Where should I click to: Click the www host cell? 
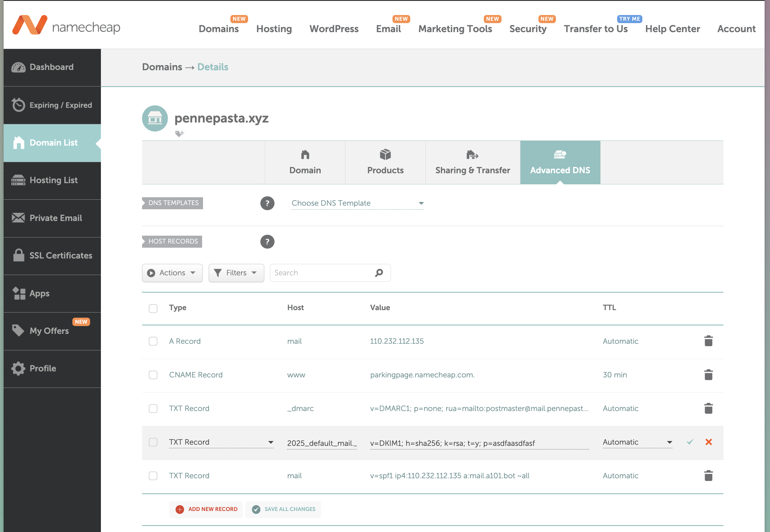[296, 375]
